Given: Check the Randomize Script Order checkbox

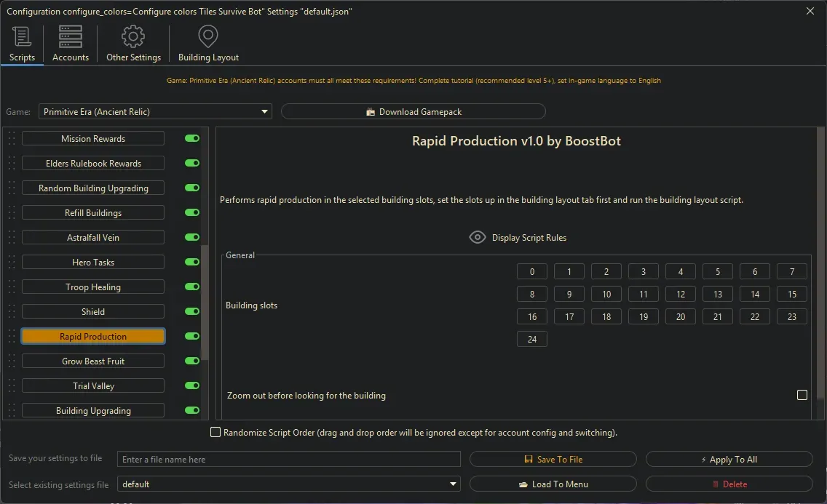Looking at the screenshot, I should (215, 432).
